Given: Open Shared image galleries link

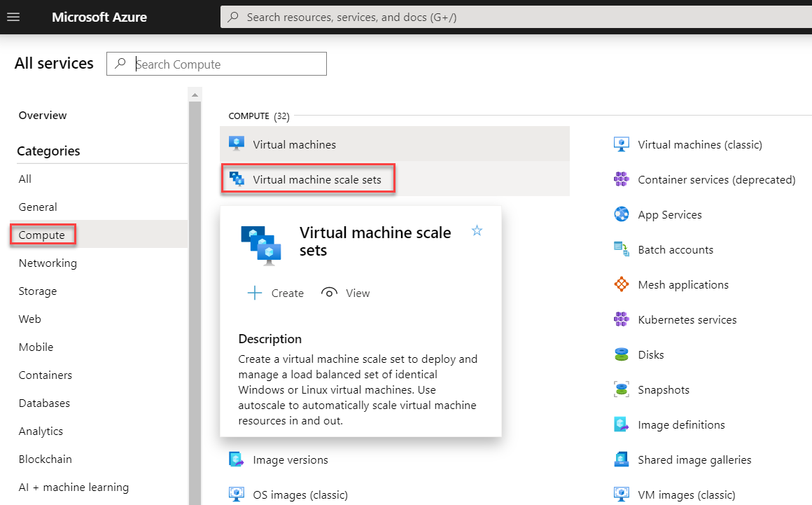Looking at the screenshot, I should [694, 460].
